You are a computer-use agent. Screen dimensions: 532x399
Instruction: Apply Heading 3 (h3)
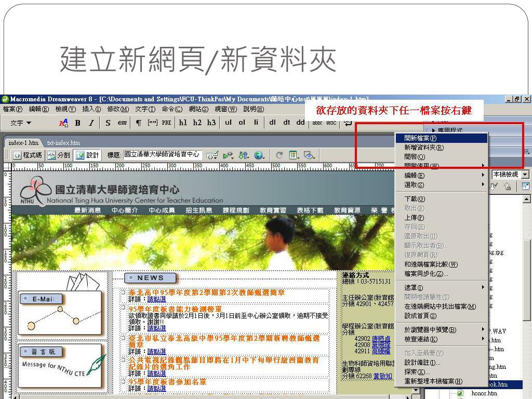[211, 123]
